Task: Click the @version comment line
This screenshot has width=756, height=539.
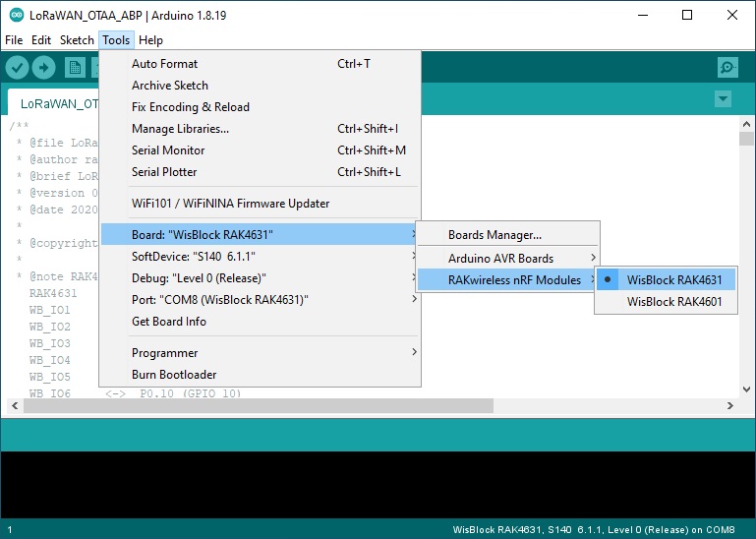Action: (57, 193)
